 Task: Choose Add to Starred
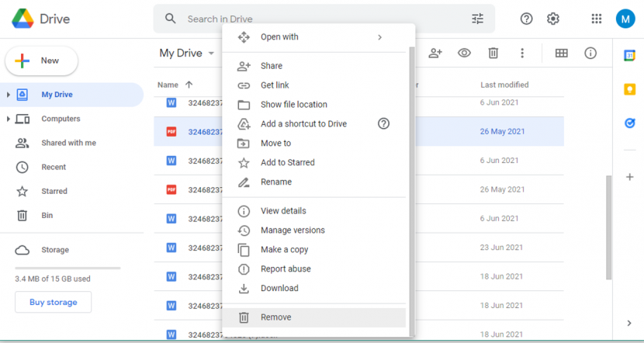coord(314,162)
